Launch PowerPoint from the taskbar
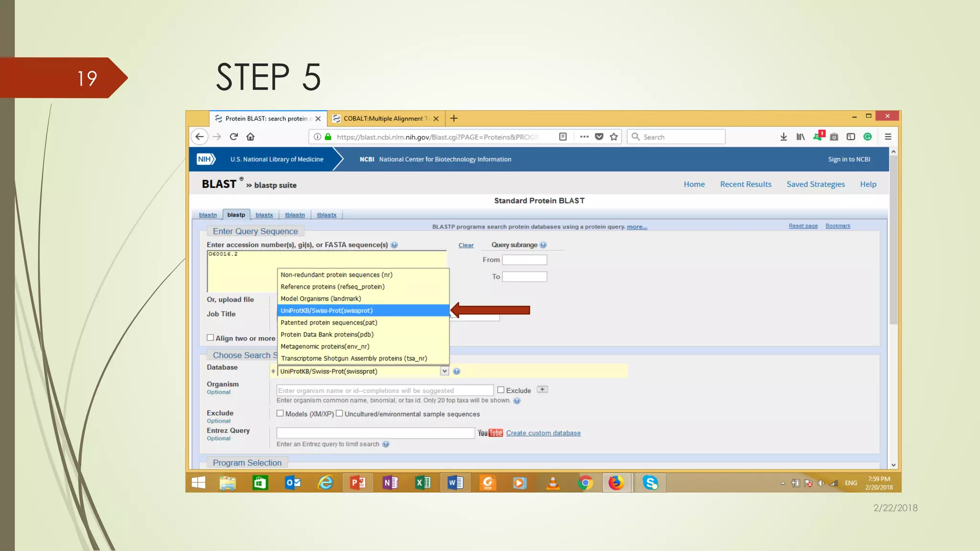The image size is (980, 551). point(358,483)
